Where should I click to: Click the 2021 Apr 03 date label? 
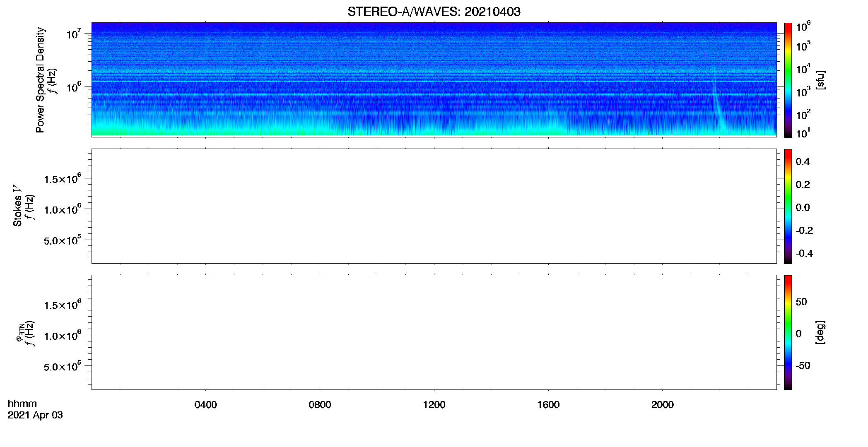pos(35,415)
